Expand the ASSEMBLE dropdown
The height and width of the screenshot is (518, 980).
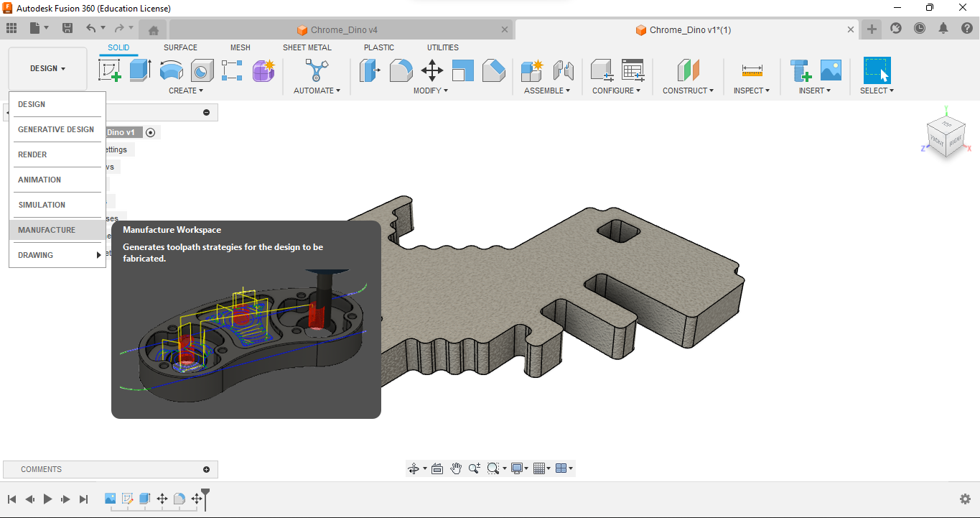coord(547,91)
